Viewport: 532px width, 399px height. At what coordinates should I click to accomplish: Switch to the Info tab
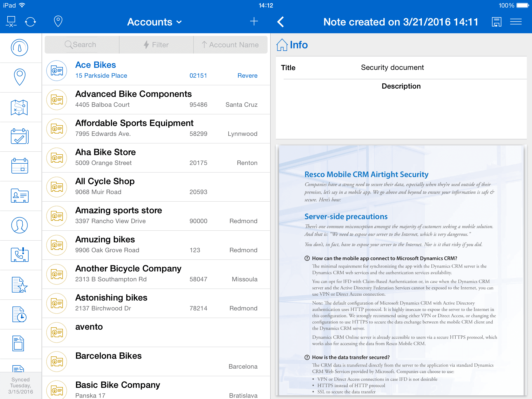tap(293, 45)
